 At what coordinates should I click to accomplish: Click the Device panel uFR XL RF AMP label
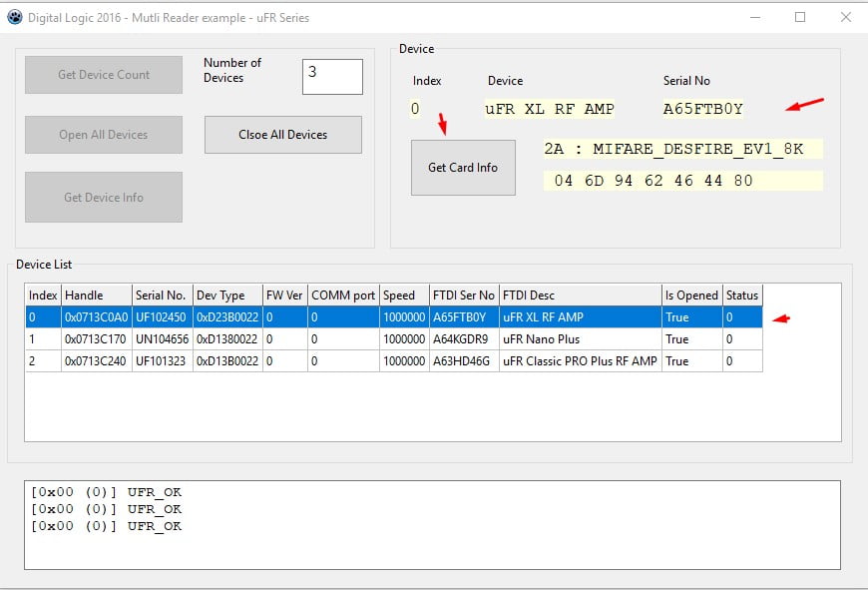click(550, 109)
